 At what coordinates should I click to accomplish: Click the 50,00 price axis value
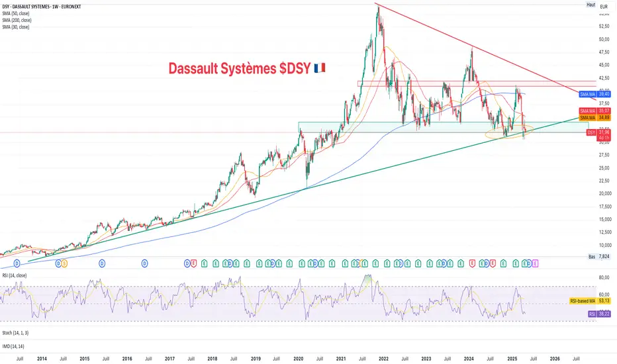coord(604,39)
